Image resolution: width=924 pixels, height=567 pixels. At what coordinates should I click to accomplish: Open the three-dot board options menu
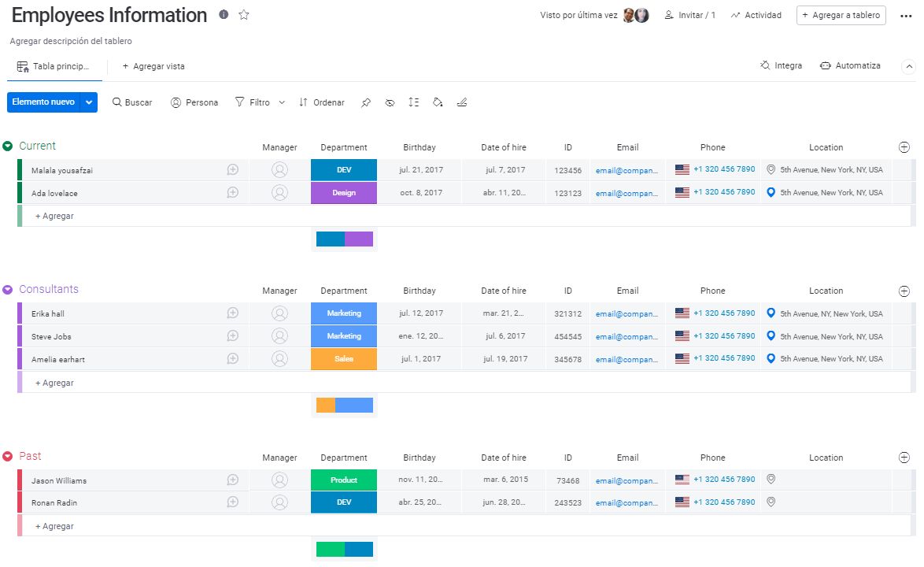tap(905, 16)
